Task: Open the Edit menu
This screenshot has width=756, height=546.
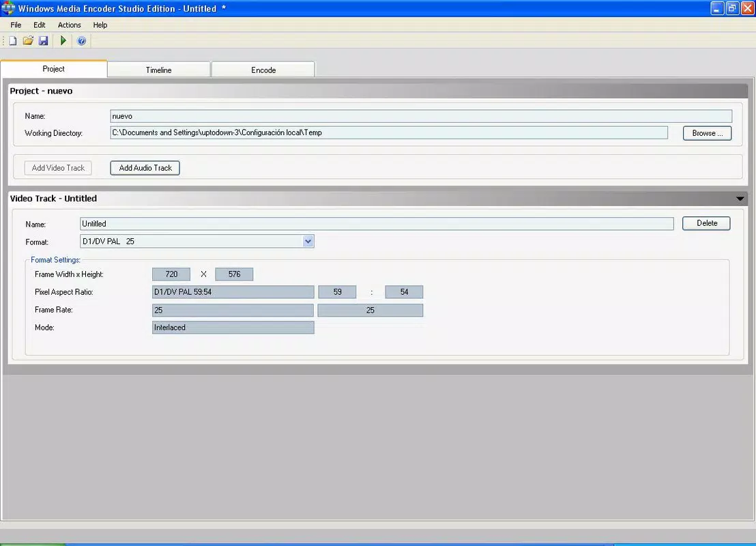Action: (40, 25)
